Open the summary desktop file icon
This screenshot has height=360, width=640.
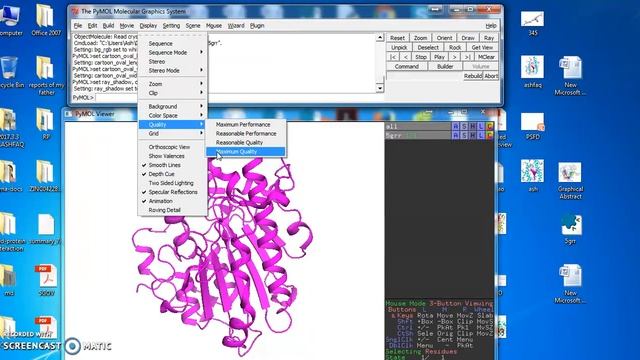click(x=45, y=229)
